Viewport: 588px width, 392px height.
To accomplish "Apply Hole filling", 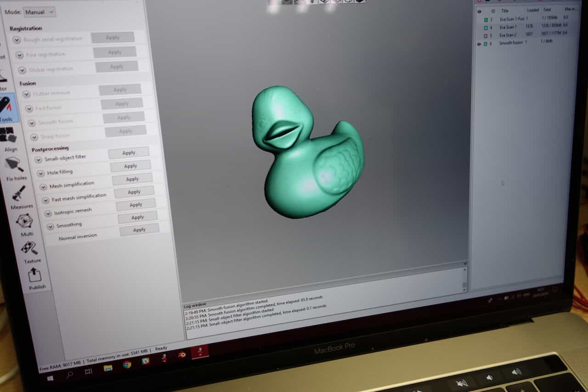I will click(x=130, y=166).
